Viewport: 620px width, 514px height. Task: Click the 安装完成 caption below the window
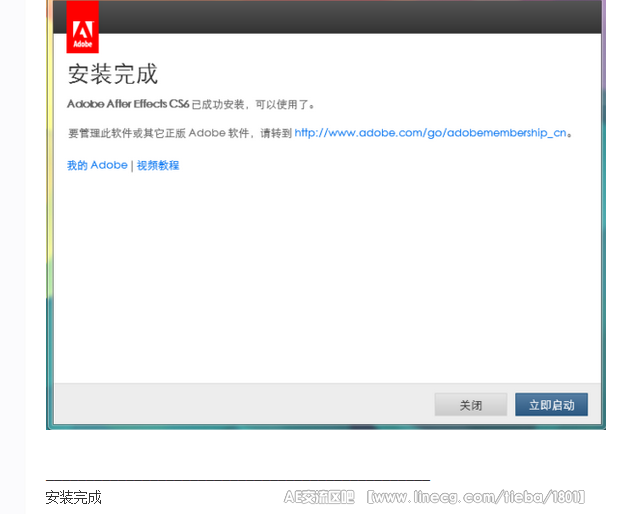pyautogui.click(x=74, y=497)
